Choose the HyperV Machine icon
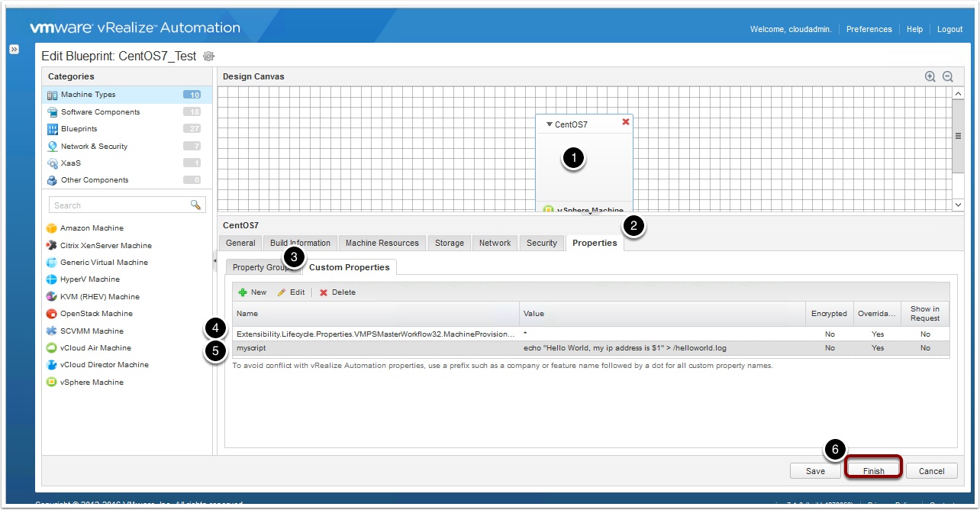Viewport: 980px width, 510px height. (x=52, y=279)
